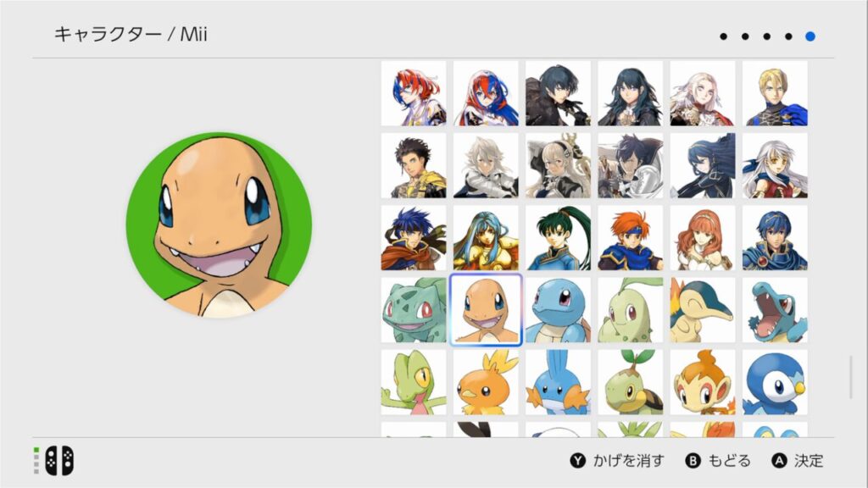Choose the Squirtle profile icon
The image size is (868, 488).
coord(558,310)
